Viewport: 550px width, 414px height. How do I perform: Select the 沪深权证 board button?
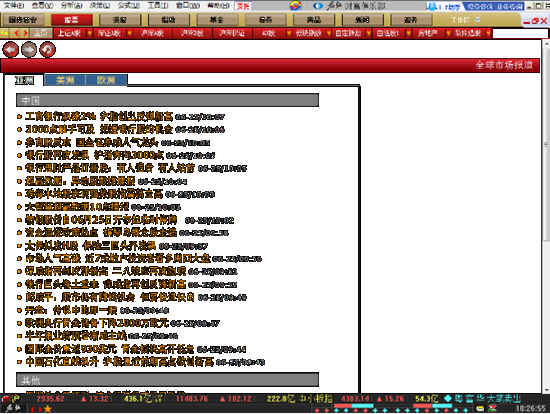click(232, 33)
